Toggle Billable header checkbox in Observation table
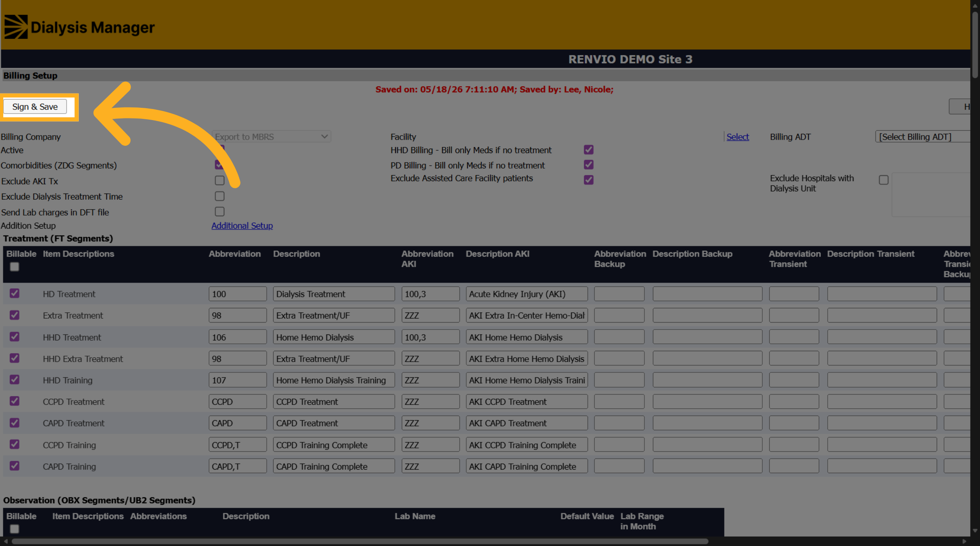This screenshot has height=546, width=980. coord(14,529)
